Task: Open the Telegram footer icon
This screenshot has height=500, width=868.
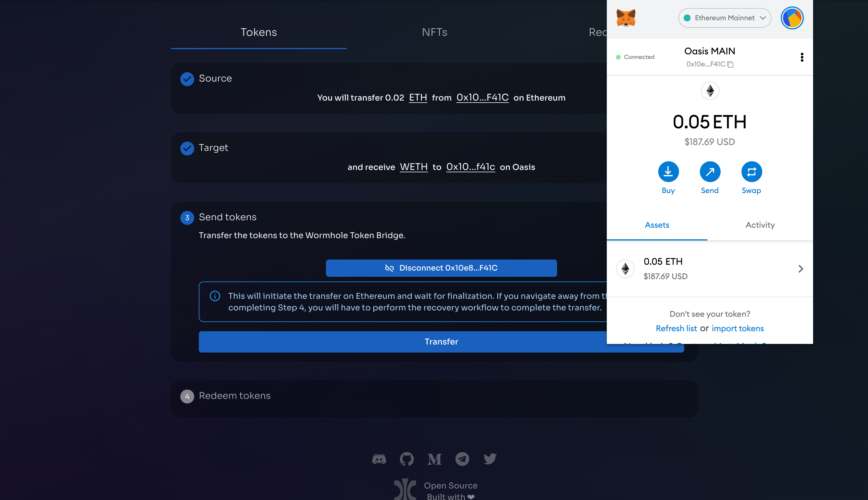Action: click(x=462, y=459)
